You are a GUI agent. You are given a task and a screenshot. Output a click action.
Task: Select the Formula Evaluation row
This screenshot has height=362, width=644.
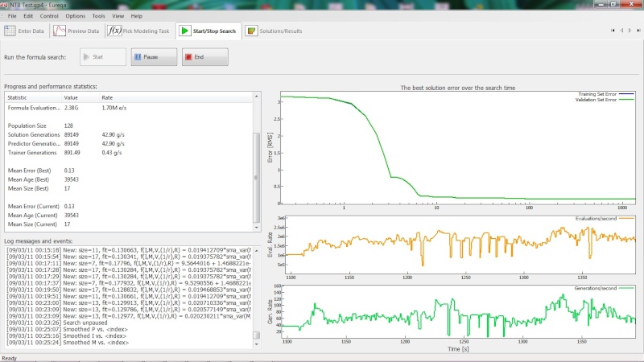click(x=129, y=108)
